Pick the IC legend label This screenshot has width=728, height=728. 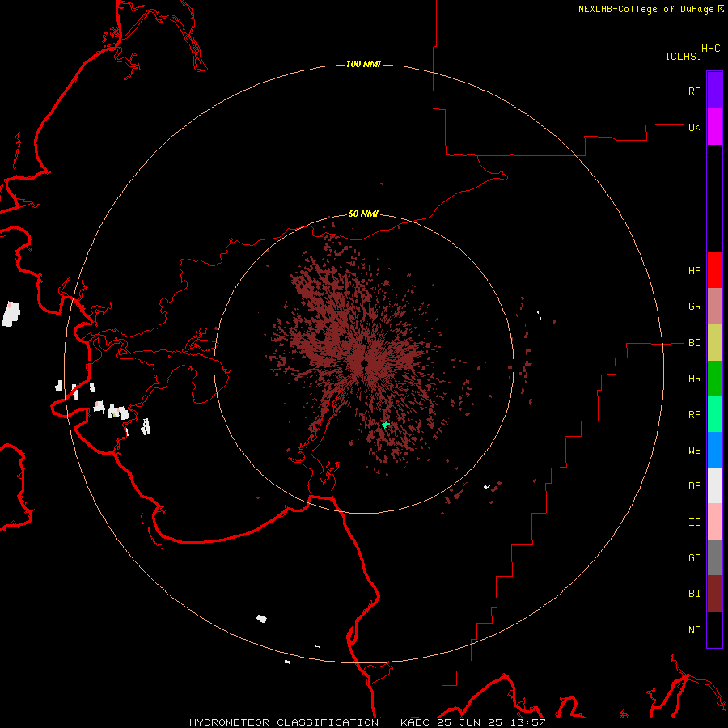[694, 523]
